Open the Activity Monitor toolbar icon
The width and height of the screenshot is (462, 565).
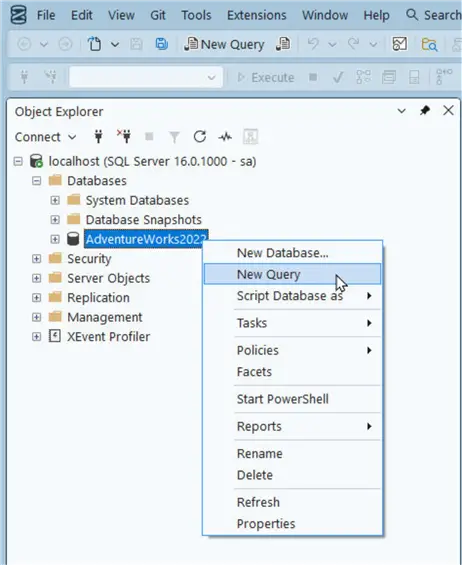(x=400, y=44)
